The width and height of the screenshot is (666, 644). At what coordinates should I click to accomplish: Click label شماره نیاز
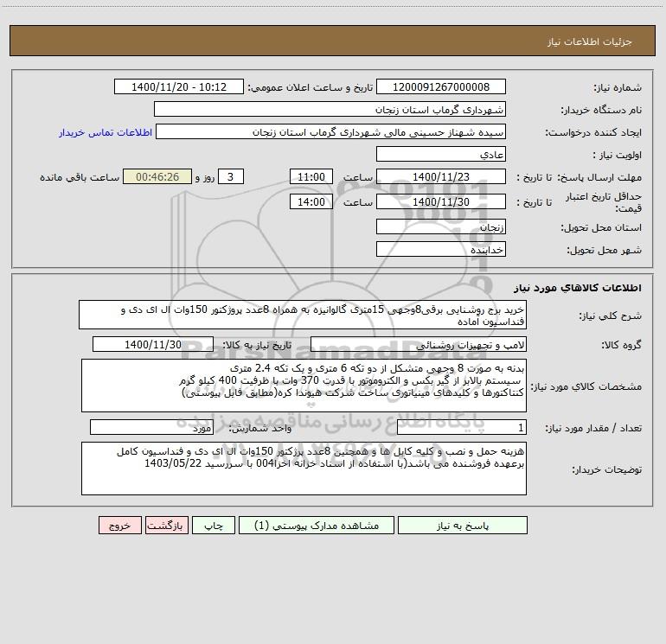pos(618,88)
